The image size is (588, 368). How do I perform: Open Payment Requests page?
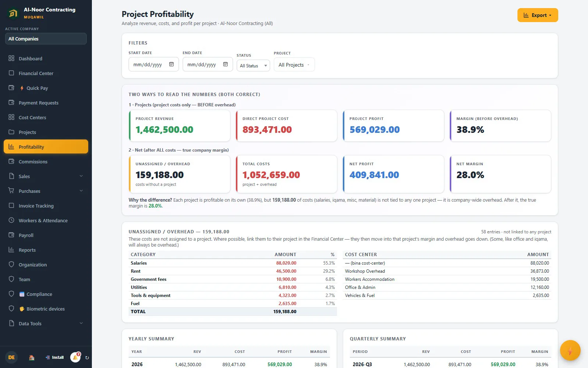click(46, 103)
